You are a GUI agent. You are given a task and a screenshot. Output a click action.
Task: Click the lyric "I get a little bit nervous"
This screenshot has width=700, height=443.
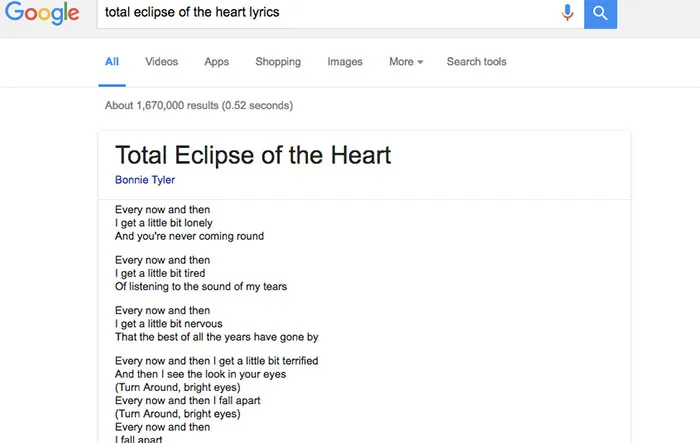point(168,323)
